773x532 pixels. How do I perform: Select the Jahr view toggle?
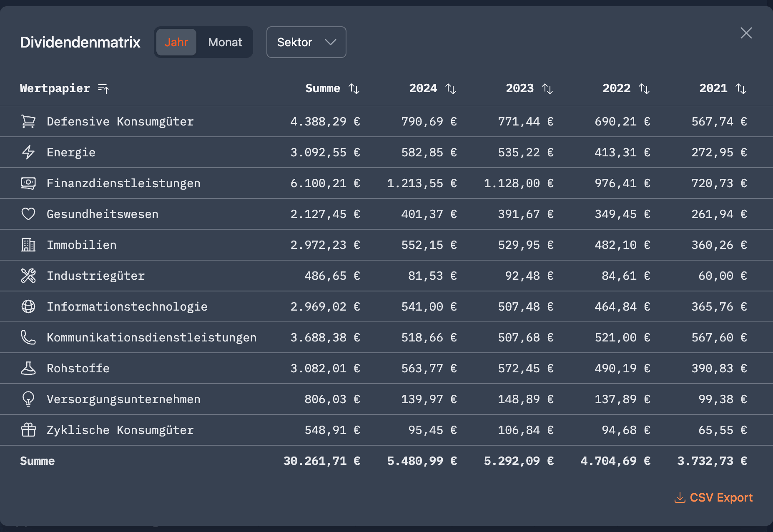coord(176,42)
